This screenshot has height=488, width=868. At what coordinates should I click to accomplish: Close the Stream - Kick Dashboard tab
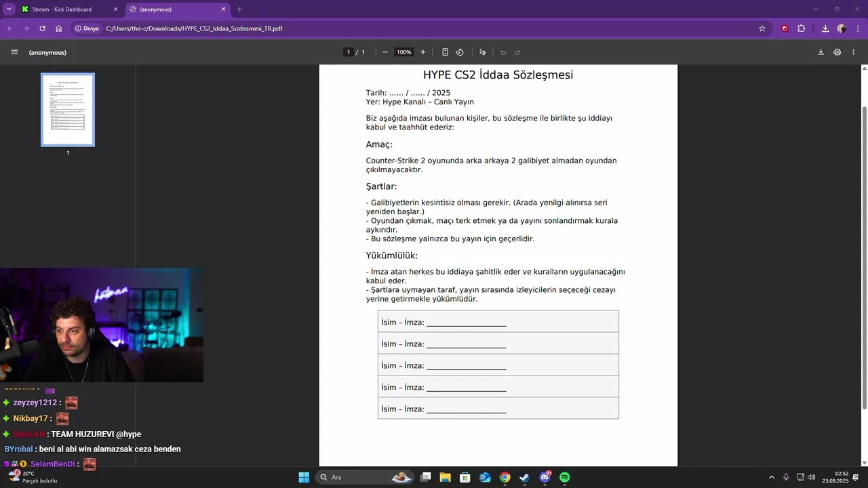(115, 9)
